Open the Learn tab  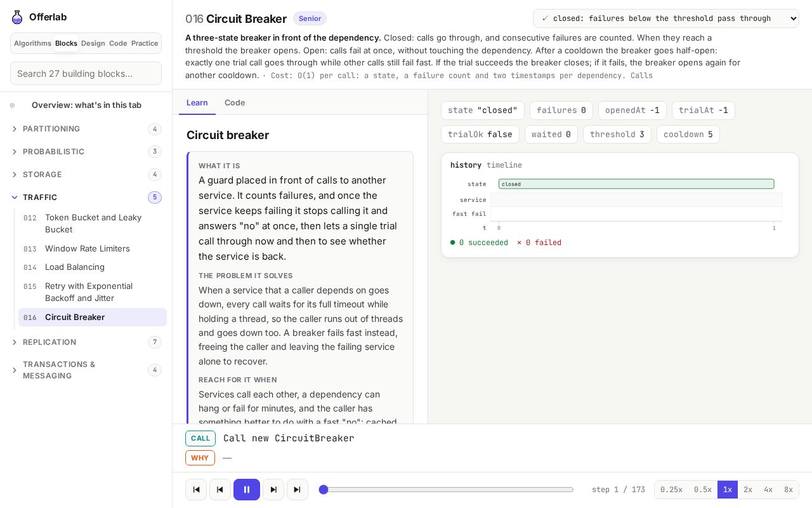(197, 103)
